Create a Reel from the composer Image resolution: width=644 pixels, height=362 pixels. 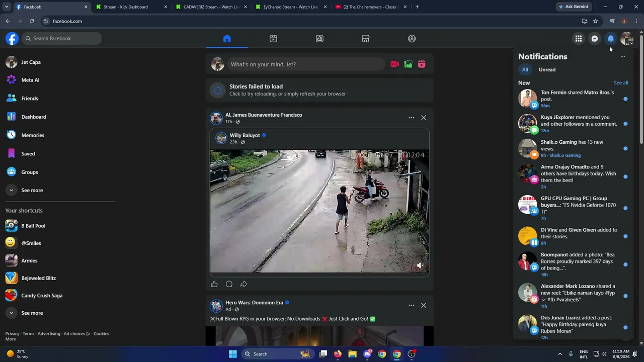coord(422,64)
